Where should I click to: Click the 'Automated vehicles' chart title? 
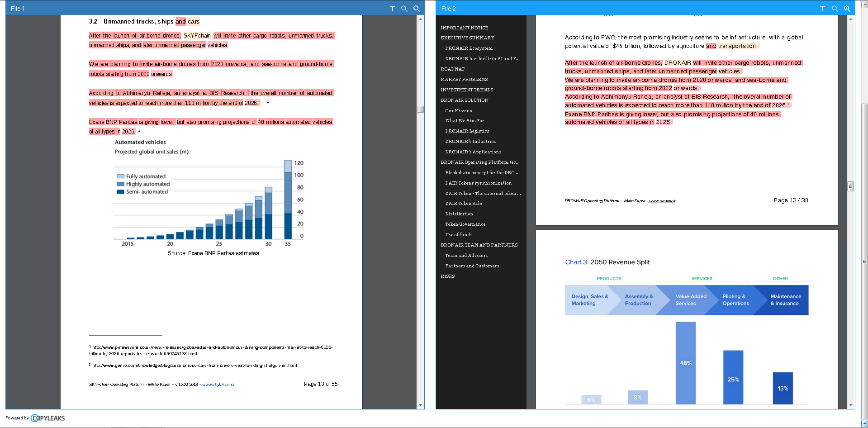[x=140, y=142]
